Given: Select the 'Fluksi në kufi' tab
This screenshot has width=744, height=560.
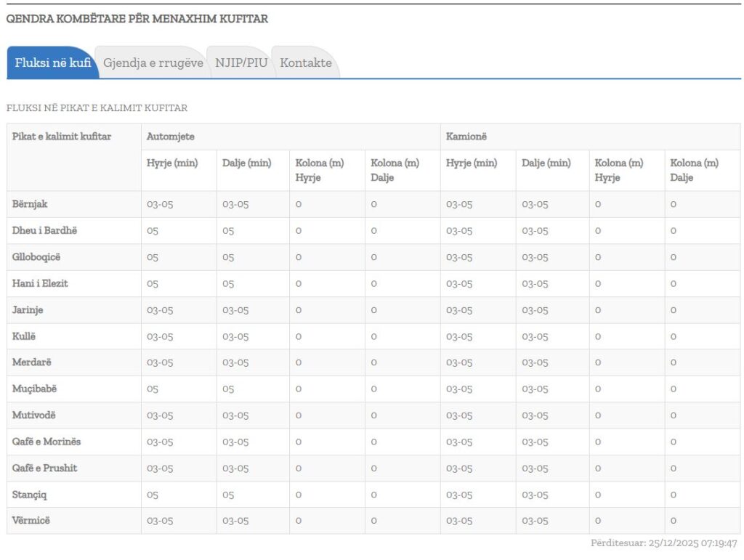Looking at the screenshot, I should click(x=52, y=63).
